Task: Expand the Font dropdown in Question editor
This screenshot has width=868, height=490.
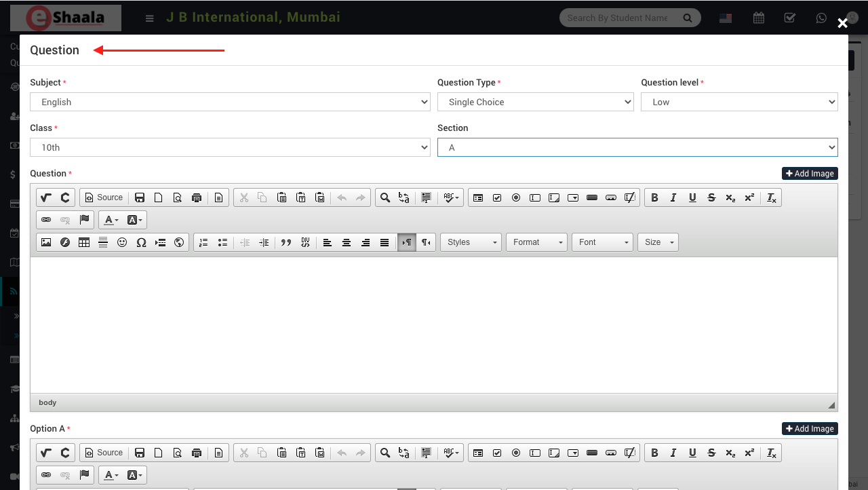Action: pos(602,242)
